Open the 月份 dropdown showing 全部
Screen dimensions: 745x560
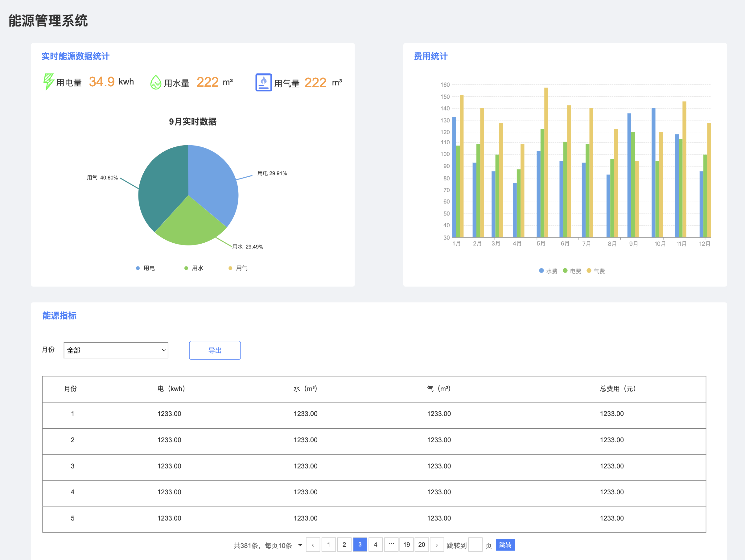116,350
